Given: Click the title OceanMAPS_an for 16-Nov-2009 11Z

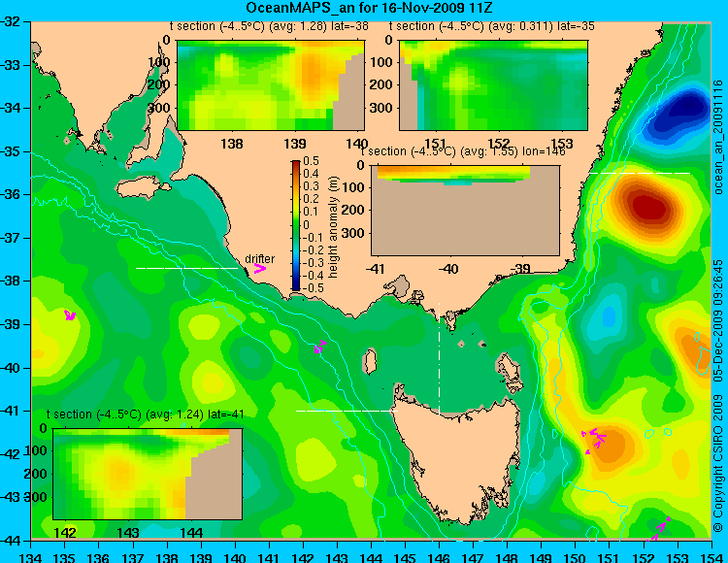Looking at the screenshot, I should pyautogui.click(x=369, y=8).
